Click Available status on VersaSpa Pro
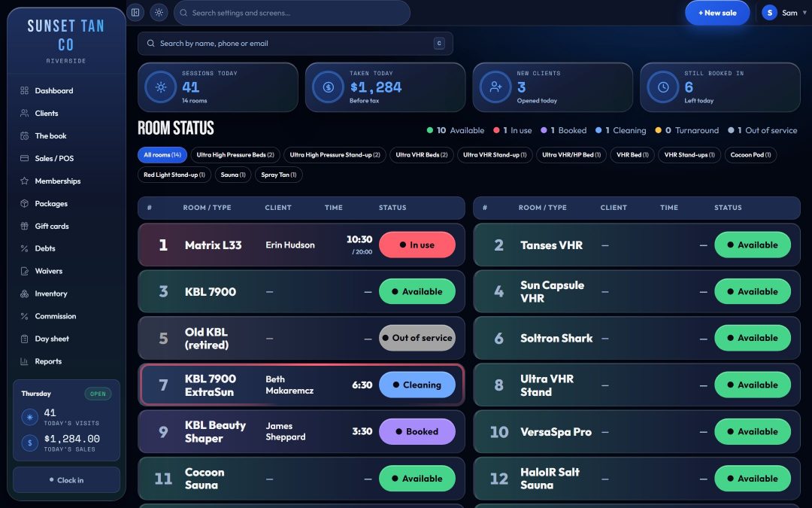The image size is (812, 508). pyautogui.click(x=753, y=431)
